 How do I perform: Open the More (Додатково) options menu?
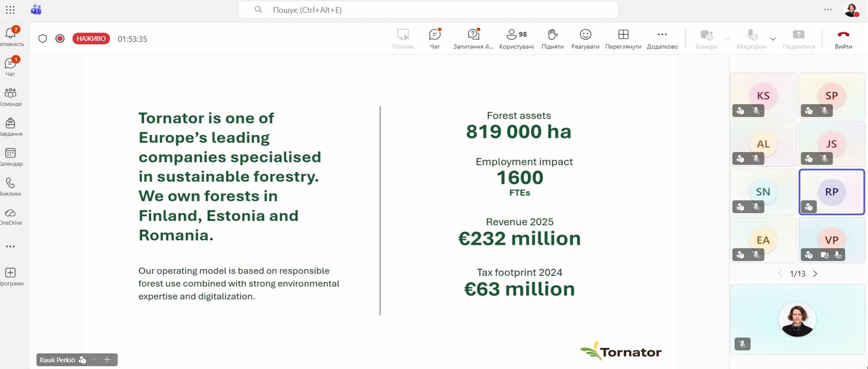[x=662, y=39]
